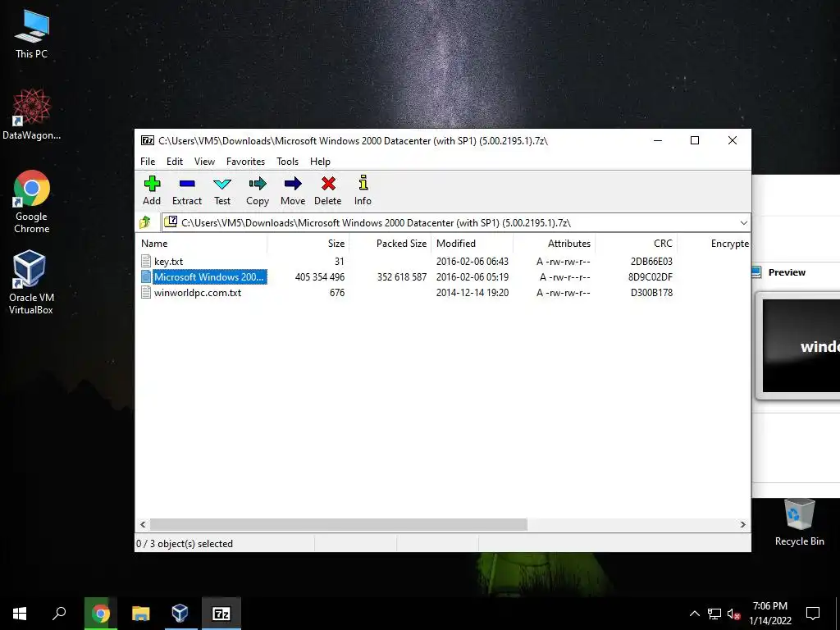Open the notification center icon
The width and height of the screenshot is (840, 630).
(813, 614)
